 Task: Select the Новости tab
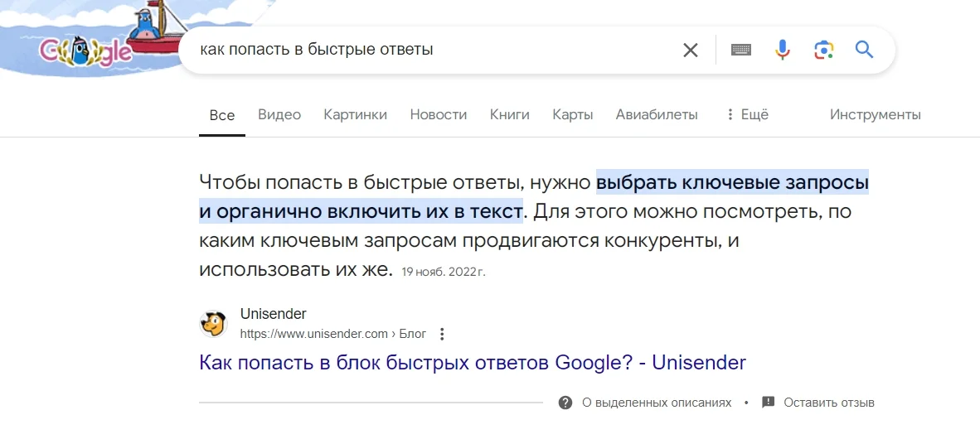coord(438,115)
